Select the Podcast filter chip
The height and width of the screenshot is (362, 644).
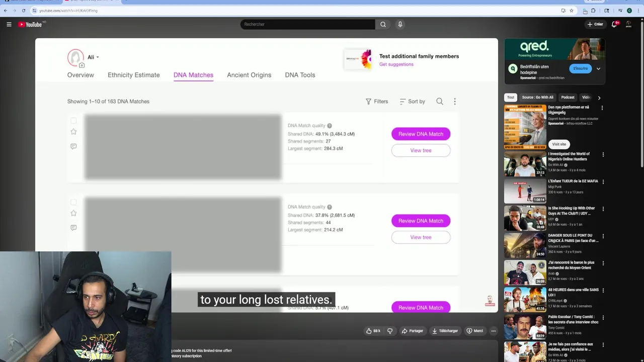568,97
